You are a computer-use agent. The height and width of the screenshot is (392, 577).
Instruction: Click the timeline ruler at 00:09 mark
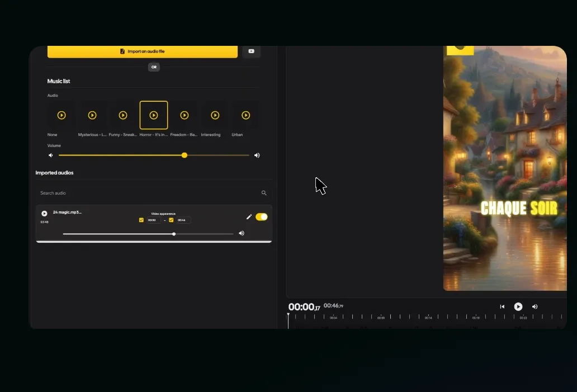(381, 317)
